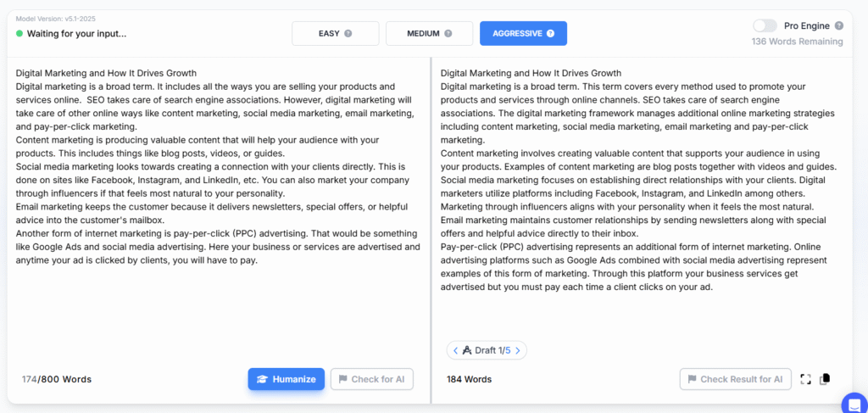Click the EASY mode help icon
Viewport: 868px width, 413px height.
click(348, 33)
